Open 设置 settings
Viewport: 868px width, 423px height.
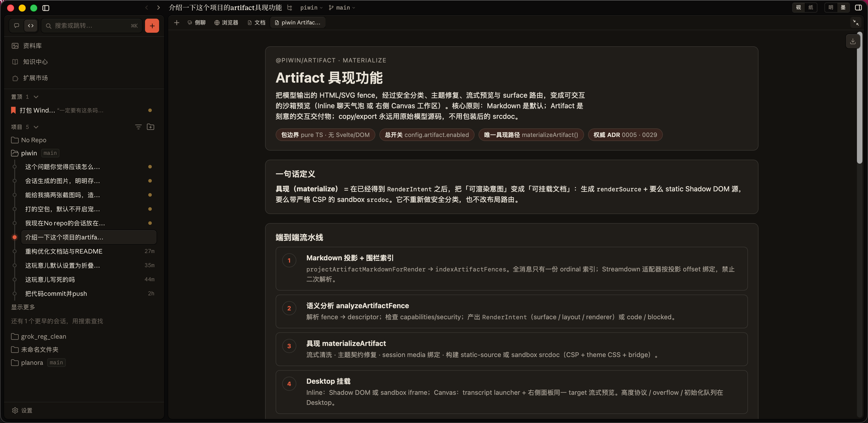coord(22,410)
